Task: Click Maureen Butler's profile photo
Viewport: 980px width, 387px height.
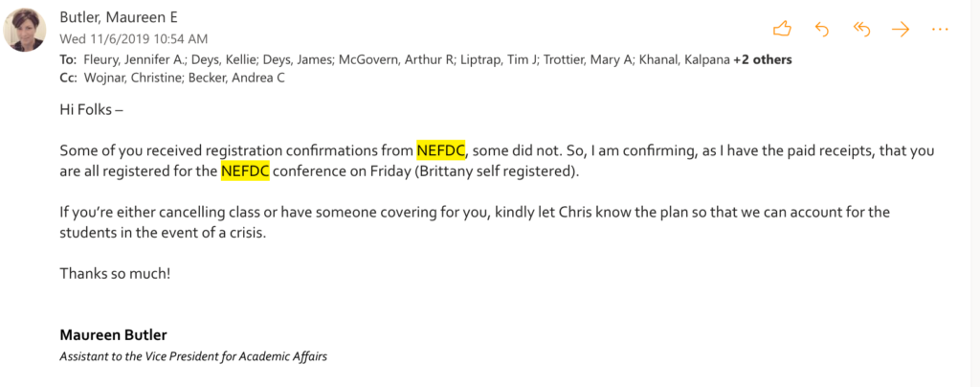Action: [x=25, y=31]
